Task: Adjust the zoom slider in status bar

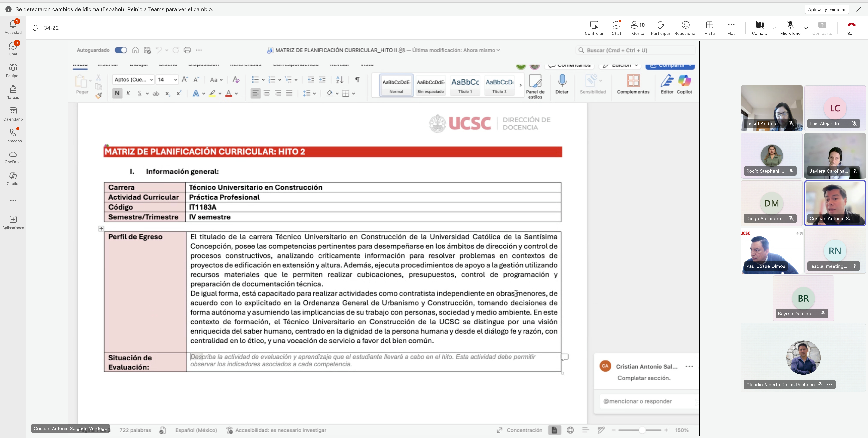Action: [642, 430]
